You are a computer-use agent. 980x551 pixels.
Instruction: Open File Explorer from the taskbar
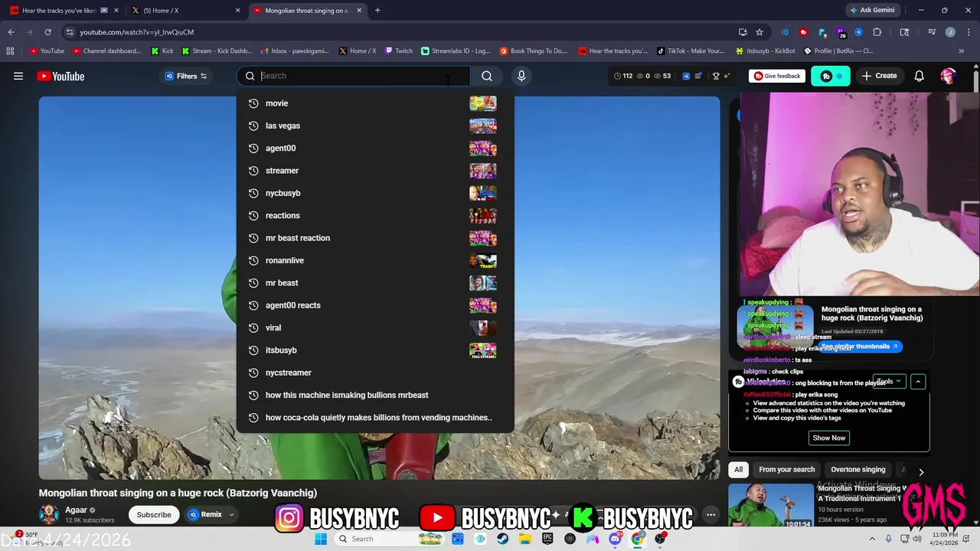[x=525, y=539]
